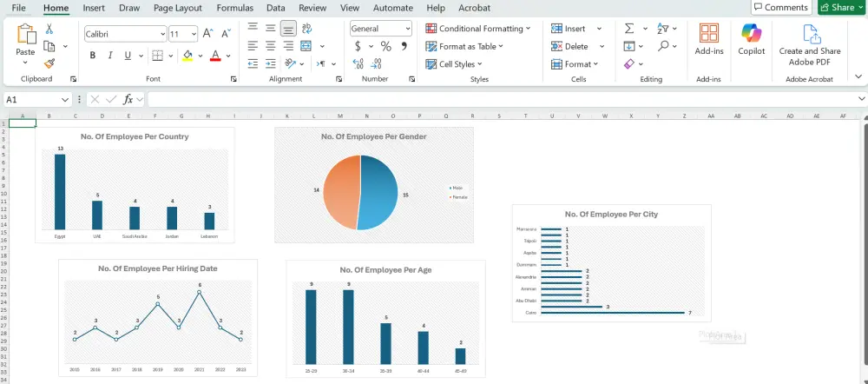868x384 pixels.
Task: Open the Calibri font name dropdown
Action: click(163, 35)
